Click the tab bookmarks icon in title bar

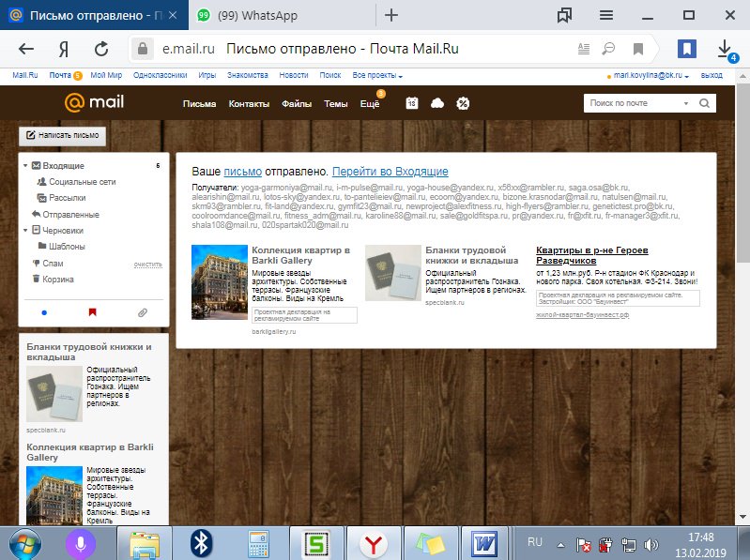pyautogui.click(x=564, y=15)
